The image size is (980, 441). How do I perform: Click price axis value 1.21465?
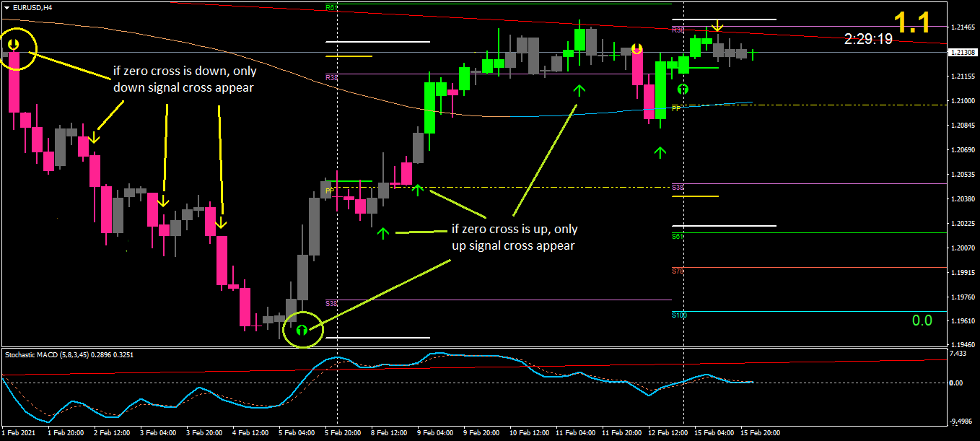tap(963, 27)
